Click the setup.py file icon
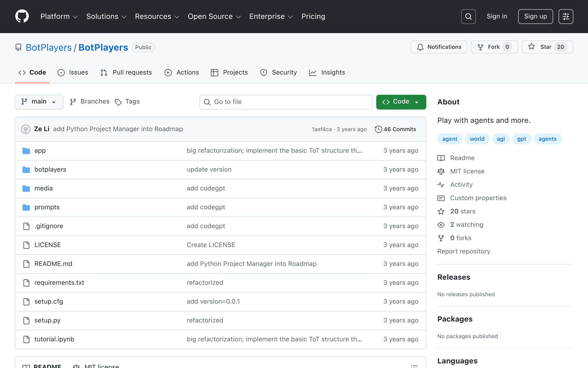588x368 pixels. tap(26, 321)
